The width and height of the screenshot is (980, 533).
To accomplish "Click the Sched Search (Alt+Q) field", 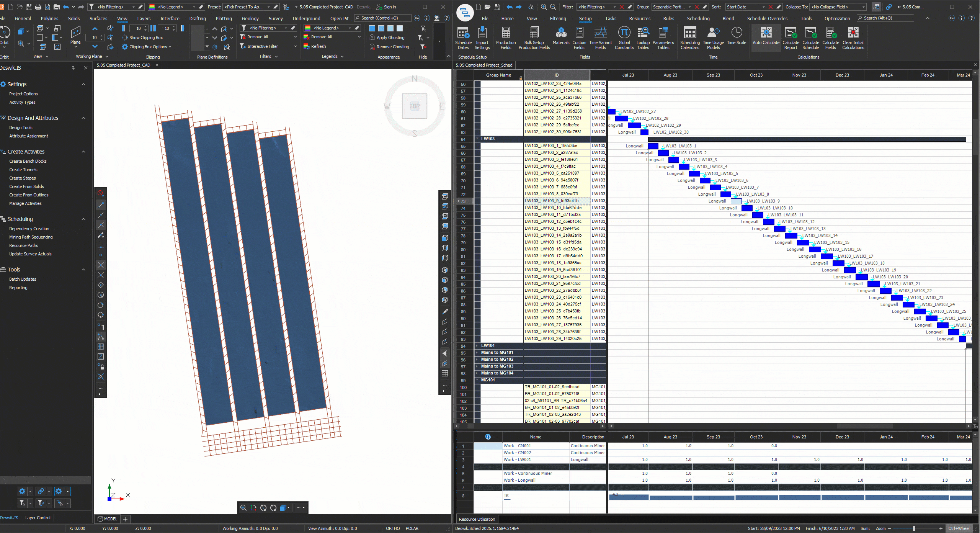I will (885, 18).
